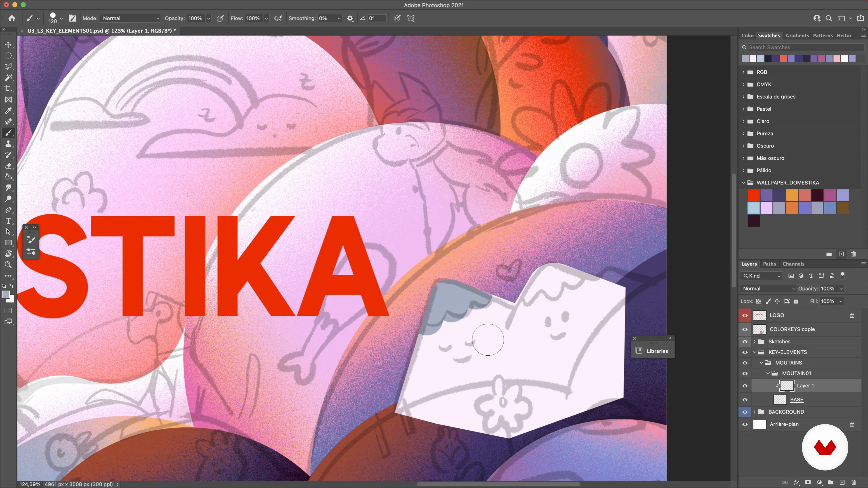Switch to the Color tab

(747, 35)
